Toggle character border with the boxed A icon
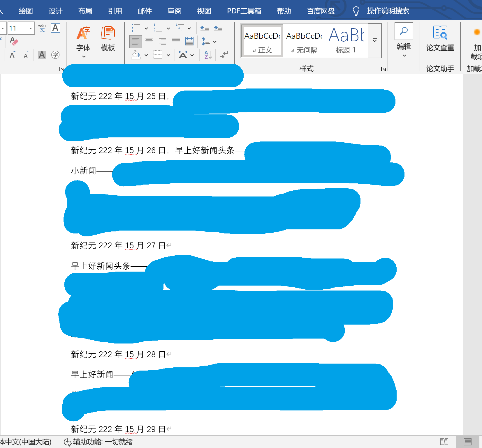 pyautogui.click(x=55, y=28)
